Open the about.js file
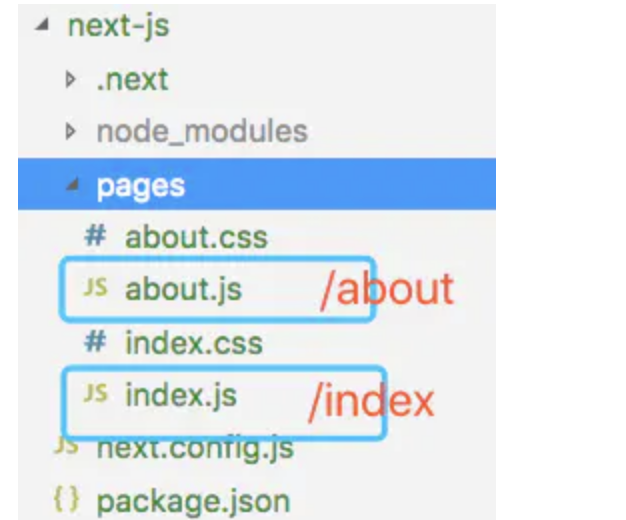 tap(183, 289)
